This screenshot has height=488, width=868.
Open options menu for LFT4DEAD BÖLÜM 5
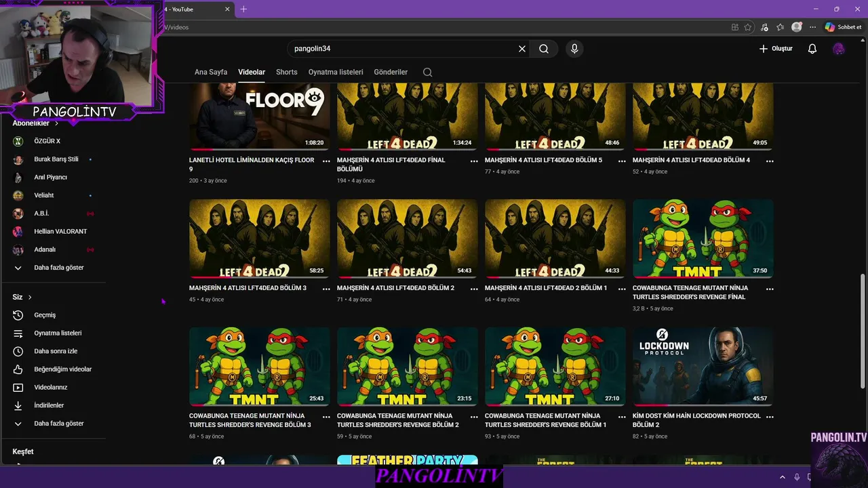(622, 161)
